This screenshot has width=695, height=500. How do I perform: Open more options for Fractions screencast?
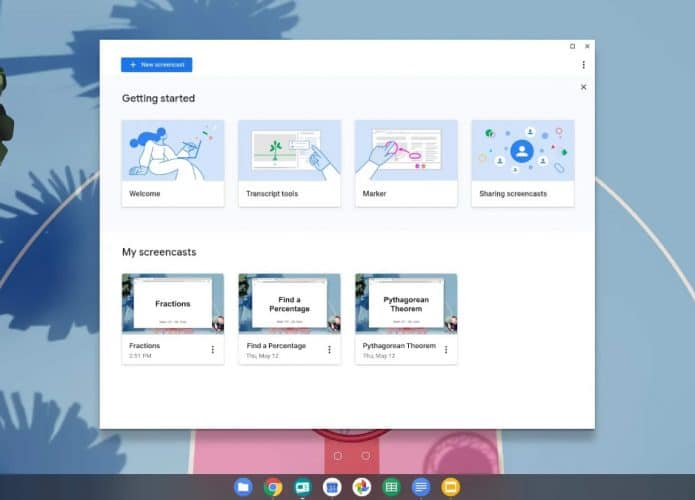click(213, 350)
